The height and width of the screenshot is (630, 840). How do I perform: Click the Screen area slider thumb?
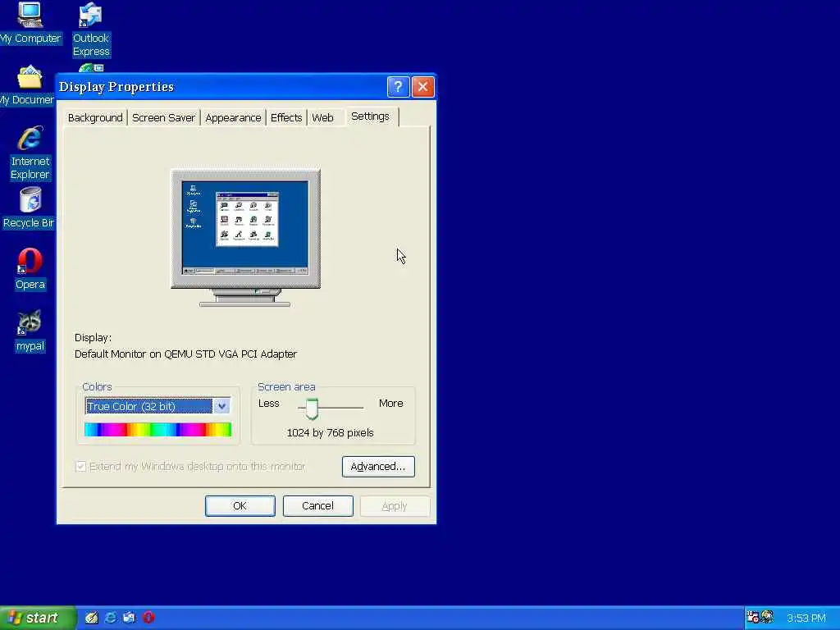(x=312, y=409)
